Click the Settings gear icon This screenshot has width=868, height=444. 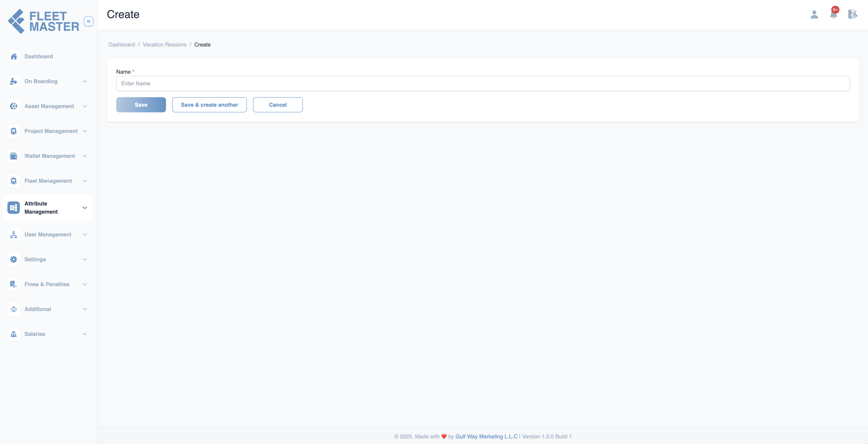[13, 260]
